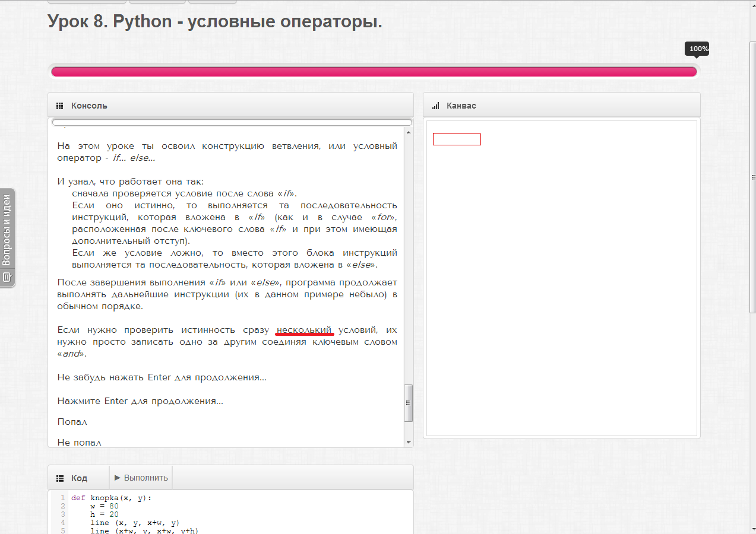
Task: Click the Канвас panel header title
Action: 461,106
